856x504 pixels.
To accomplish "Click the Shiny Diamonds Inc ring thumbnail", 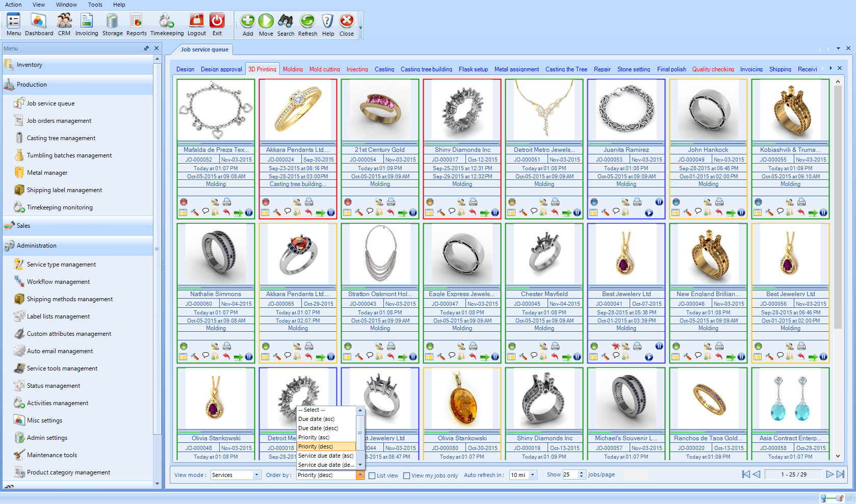I will (462, 110).
